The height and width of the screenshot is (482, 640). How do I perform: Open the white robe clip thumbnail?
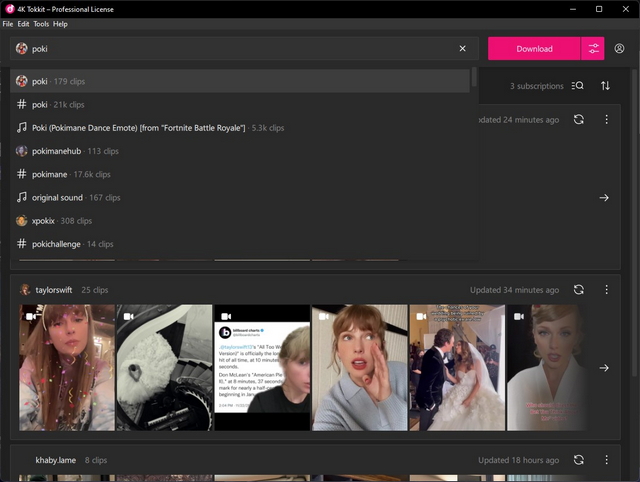click(x=547, y=367)
